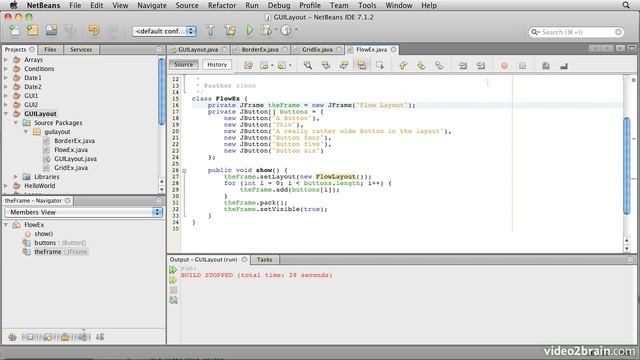Click the Previous Bookmark editor icon

[x=403, y=65]
